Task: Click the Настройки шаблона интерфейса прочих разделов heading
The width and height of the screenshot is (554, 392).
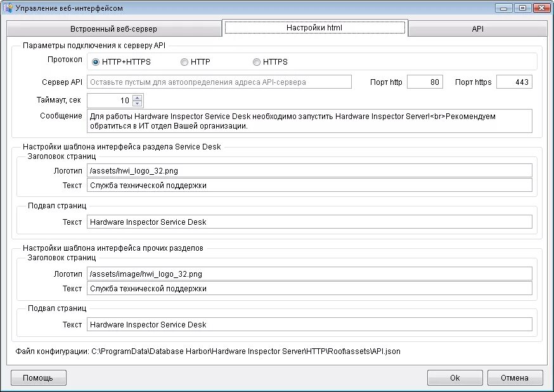Action: [x=113, y=248]
